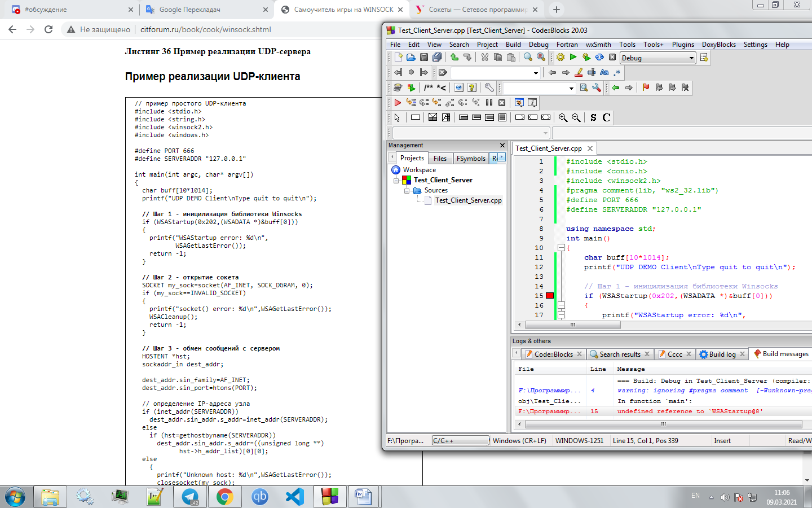The height and width of the screenshot is (508, 812).
Task: Open the Debugging windows bug icon
Action: pyautogui.click(x=519, y=103)
